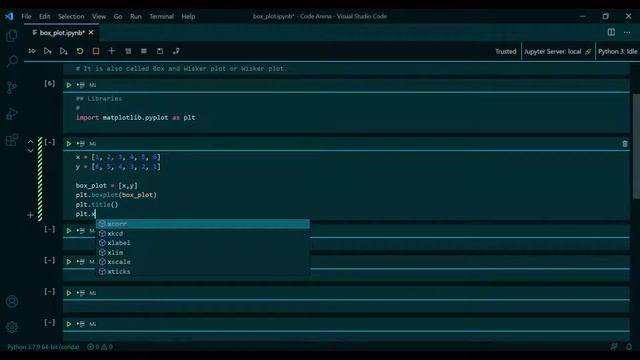Save the notebook using the toolbar disk icon
The height and width of the screenshot is (360, 640).
point(160,51)
